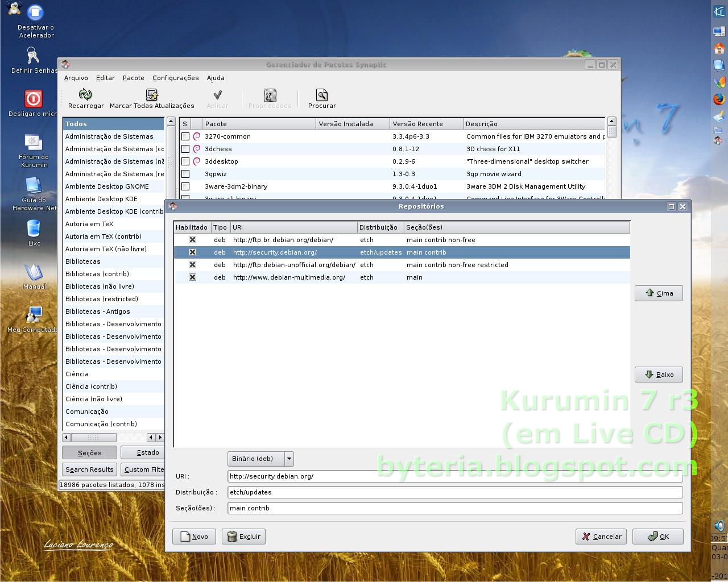Click inside the URI input field
This screenshot has width=728, height=582.
click(398, 476)
